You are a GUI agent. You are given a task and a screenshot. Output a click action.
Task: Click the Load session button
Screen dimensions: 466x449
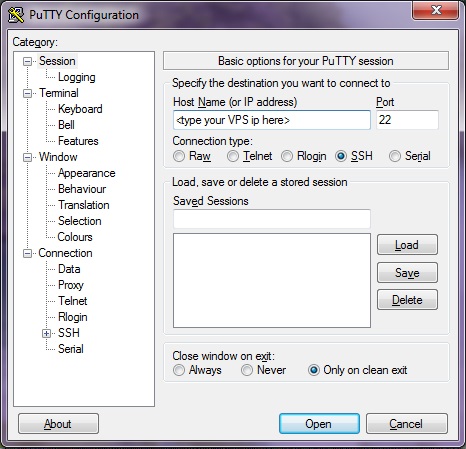(x=407, y=245)
